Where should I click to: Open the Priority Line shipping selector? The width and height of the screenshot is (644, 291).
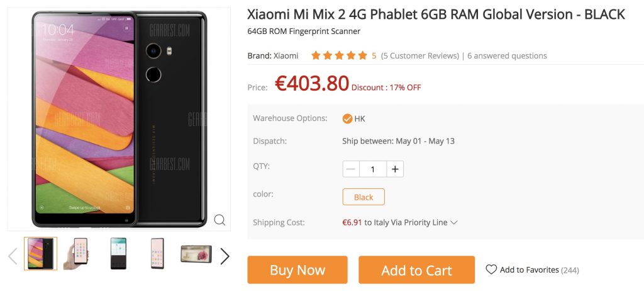click(x=399, y=223)
